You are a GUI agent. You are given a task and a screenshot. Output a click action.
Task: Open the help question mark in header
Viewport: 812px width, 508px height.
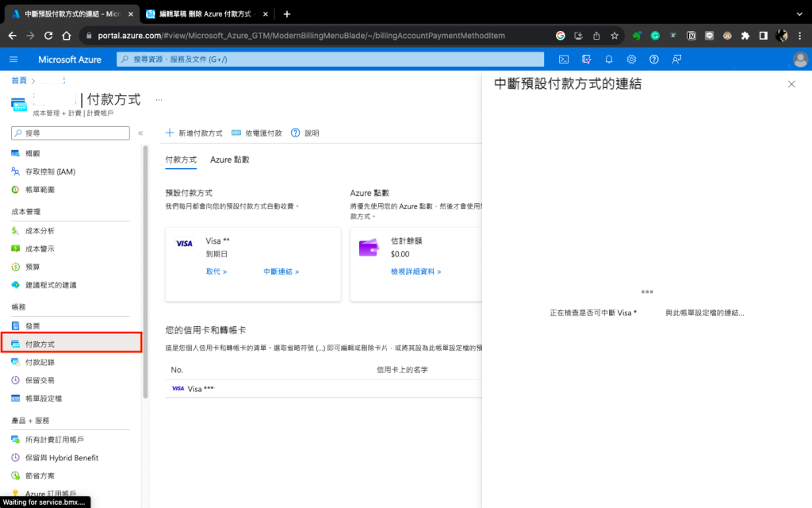[654, 59]
